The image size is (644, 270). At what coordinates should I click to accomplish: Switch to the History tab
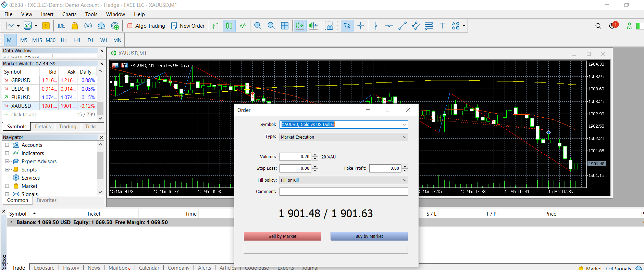[71, 268]
